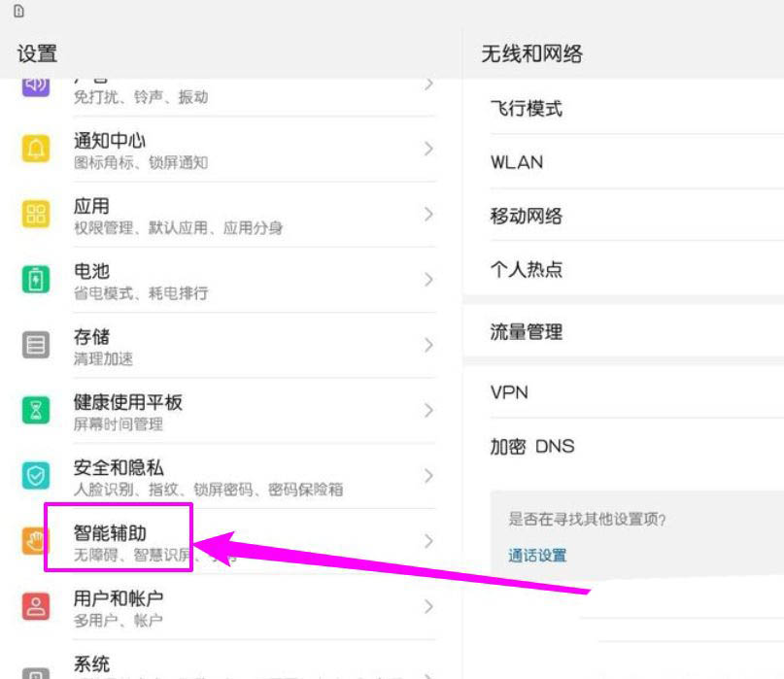784x679 pixels.
Task: Tap the green hourglass healthy use icon
Action: [36, 411]
